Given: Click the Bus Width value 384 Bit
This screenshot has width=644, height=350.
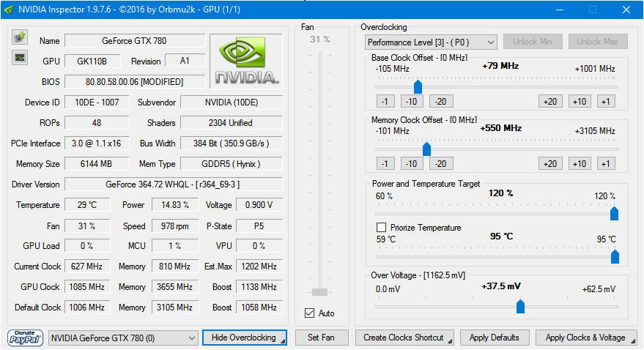Looking at the screenshot, I should (232, 144).
